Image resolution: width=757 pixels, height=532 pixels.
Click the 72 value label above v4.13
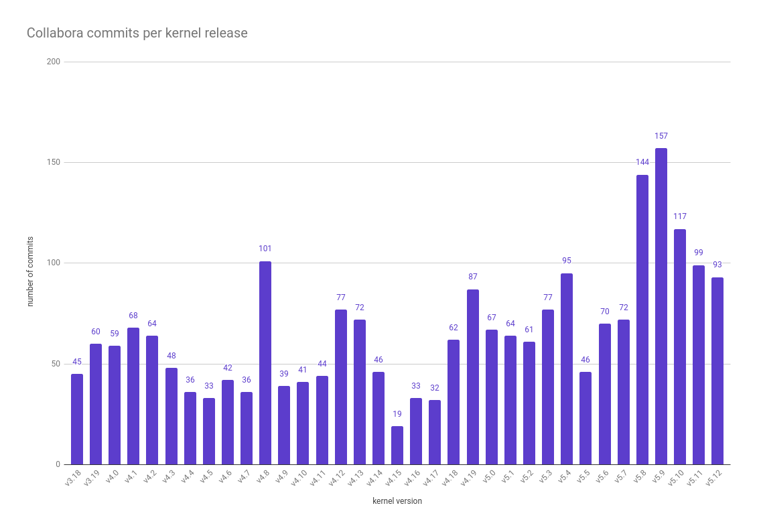coord(360,308)
